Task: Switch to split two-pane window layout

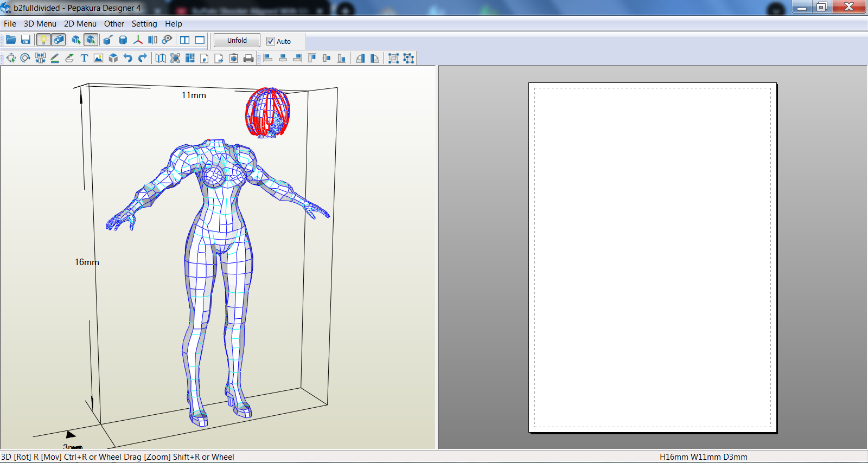Action: click(x=185, y=40)
